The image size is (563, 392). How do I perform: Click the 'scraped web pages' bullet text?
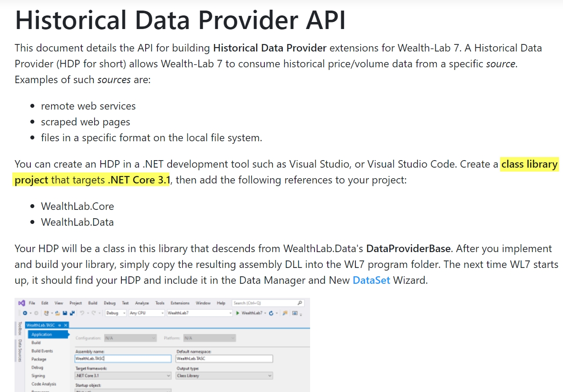86,122
